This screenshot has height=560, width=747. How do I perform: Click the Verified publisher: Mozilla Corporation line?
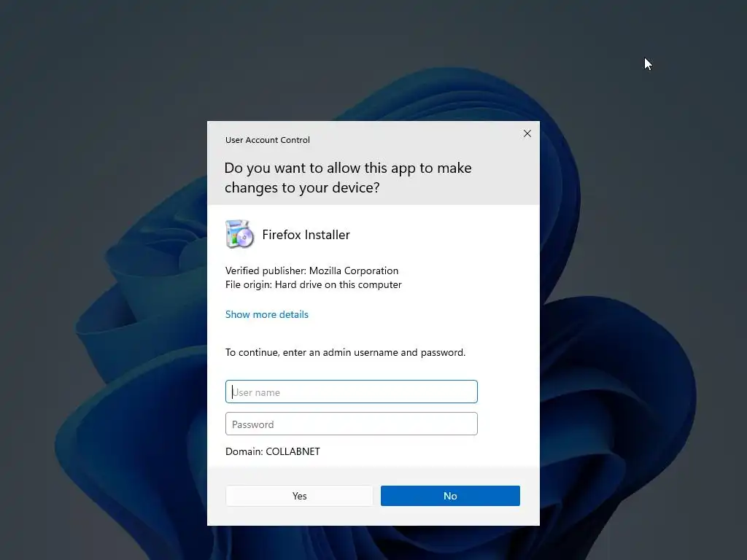pyautogui.click(x=311, y=271)
